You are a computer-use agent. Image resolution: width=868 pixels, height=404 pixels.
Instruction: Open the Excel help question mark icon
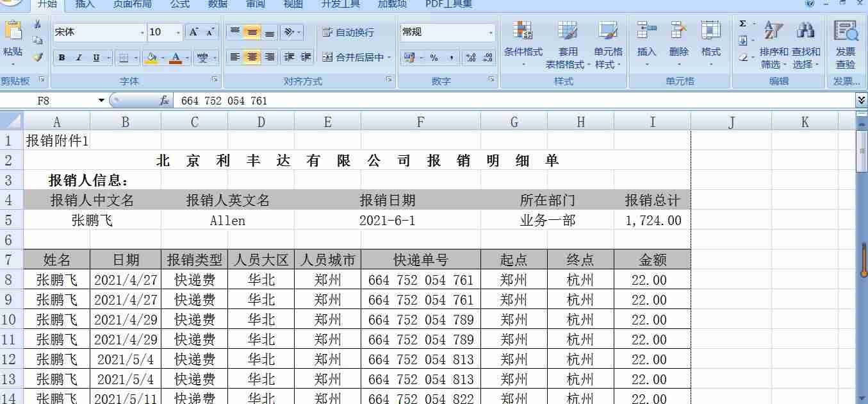[x=810, y=3]
